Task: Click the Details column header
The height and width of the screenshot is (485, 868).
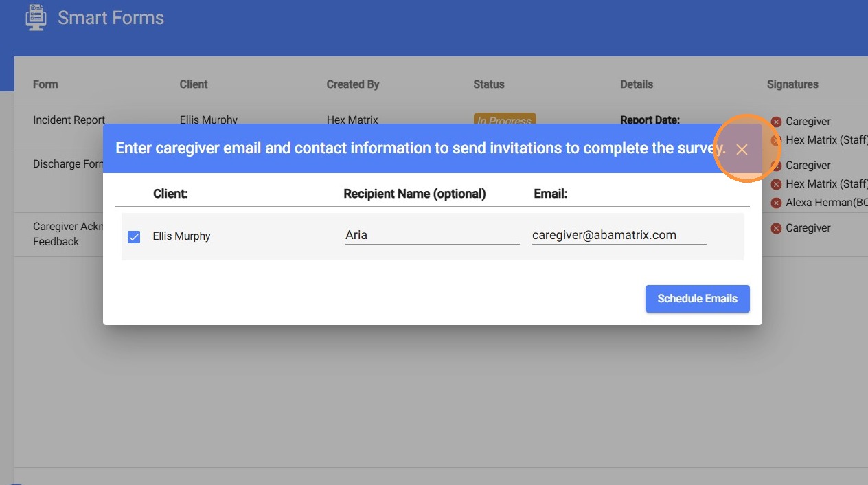Action: coord(637,84)
